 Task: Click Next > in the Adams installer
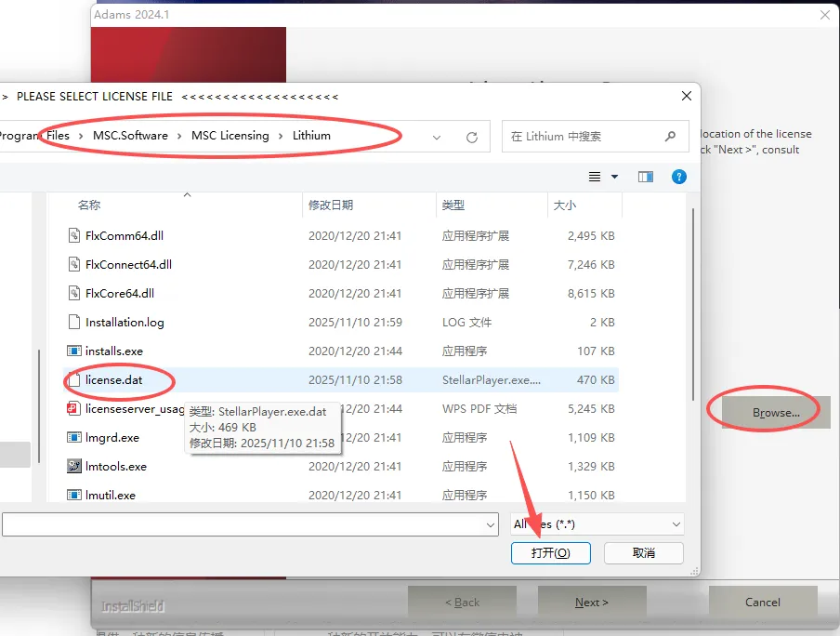(592, 603)
